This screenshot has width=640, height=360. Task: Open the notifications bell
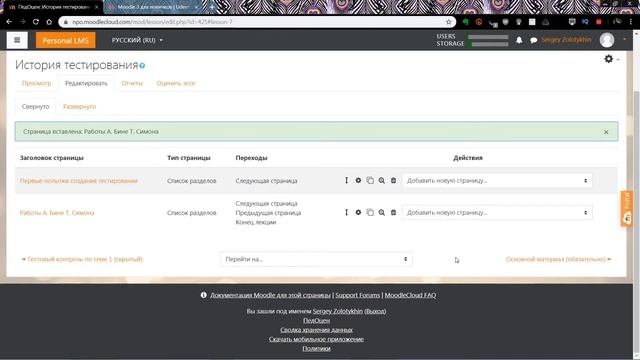pos(519,40)
